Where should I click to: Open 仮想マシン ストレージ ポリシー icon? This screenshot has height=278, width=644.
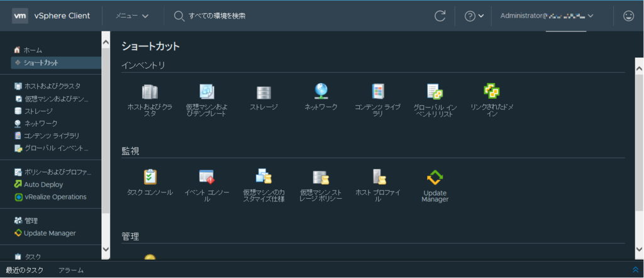click(x=321, y=177)
